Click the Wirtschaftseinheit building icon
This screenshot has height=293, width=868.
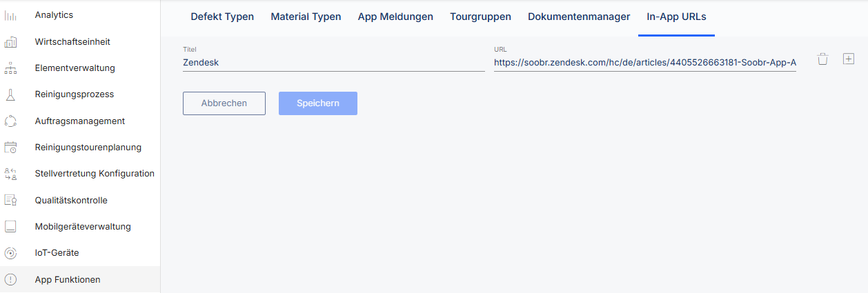10,42
